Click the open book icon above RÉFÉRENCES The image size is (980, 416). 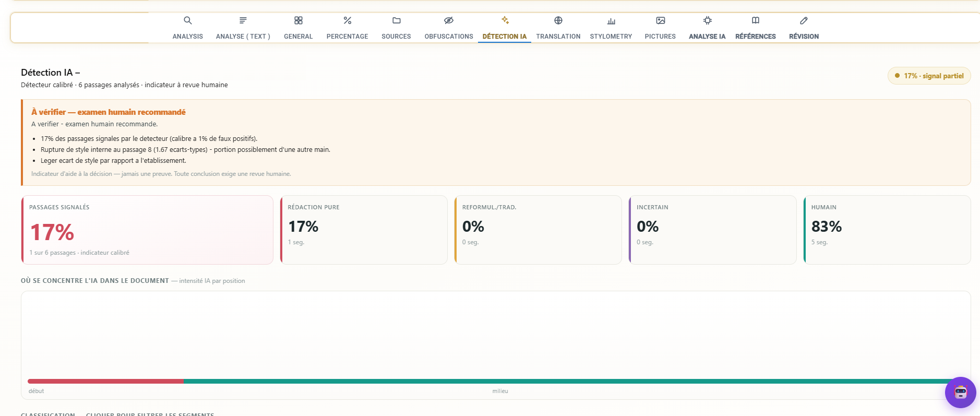tap(756, 20)
